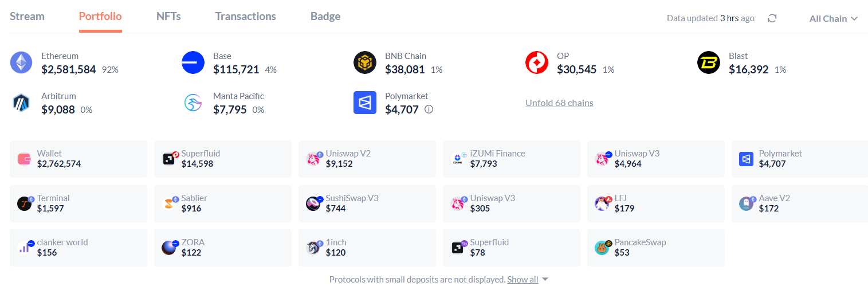868x294 pixels.
Task: Go to the Stream tab
Action: tap(27, 16)
